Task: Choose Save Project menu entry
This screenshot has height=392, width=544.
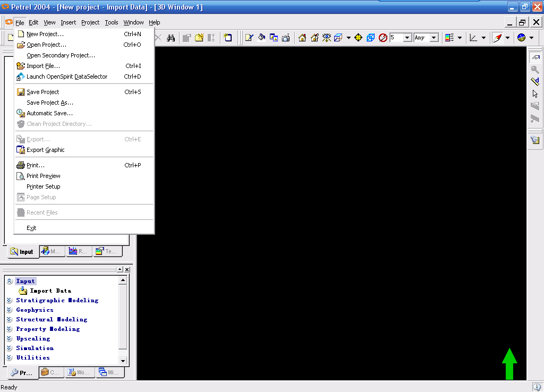Action: pyautogui.click(x=84, y=92)
